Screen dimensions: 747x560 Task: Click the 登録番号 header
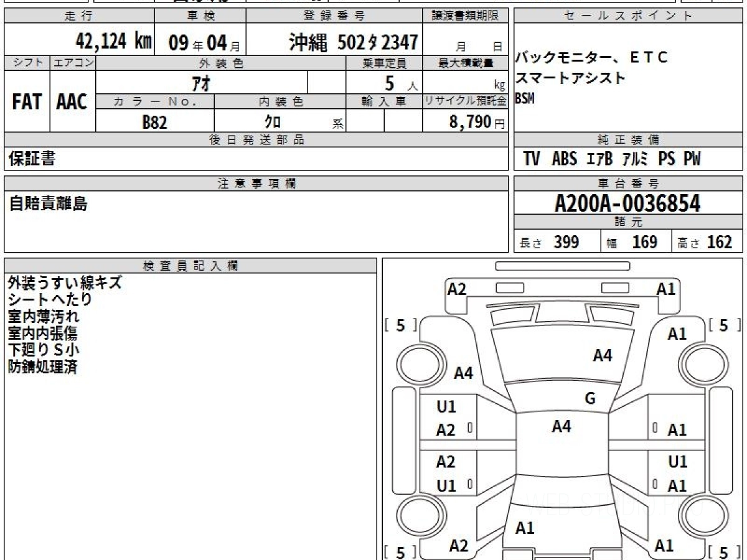click(x=335, y=16)
